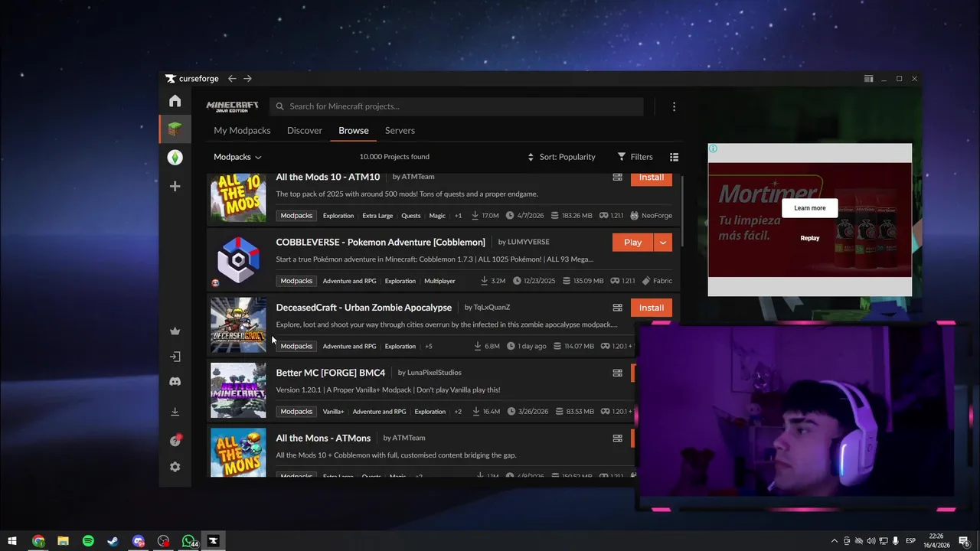The height and width of the screenshot is (551, 980).
Task: Open the crown premium icon in sidebar
Action: (x=175, y=331)
